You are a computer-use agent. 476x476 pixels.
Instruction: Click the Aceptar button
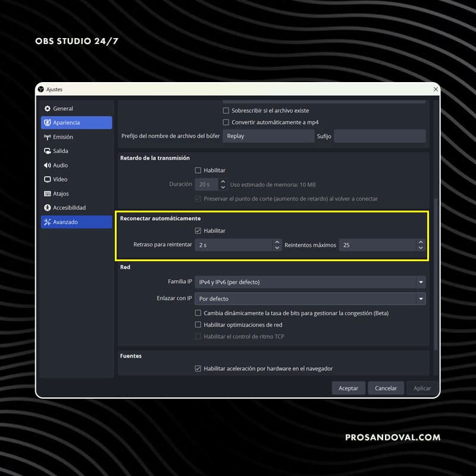pyautogui.click(x=349, y=389)
